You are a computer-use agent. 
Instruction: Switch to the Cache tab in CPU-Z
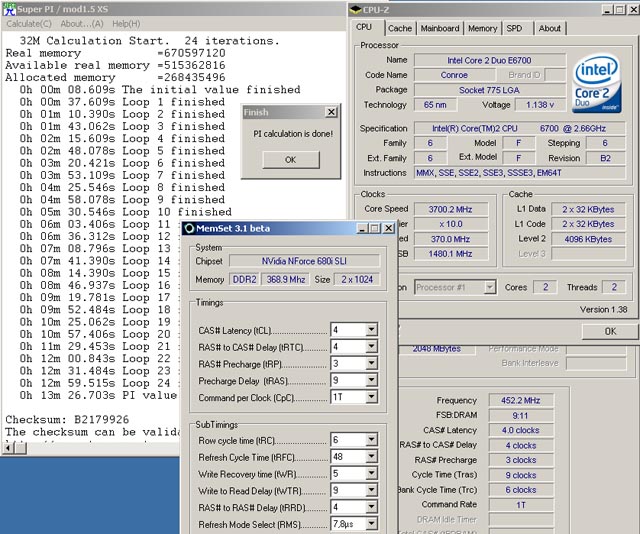(400, 28)
